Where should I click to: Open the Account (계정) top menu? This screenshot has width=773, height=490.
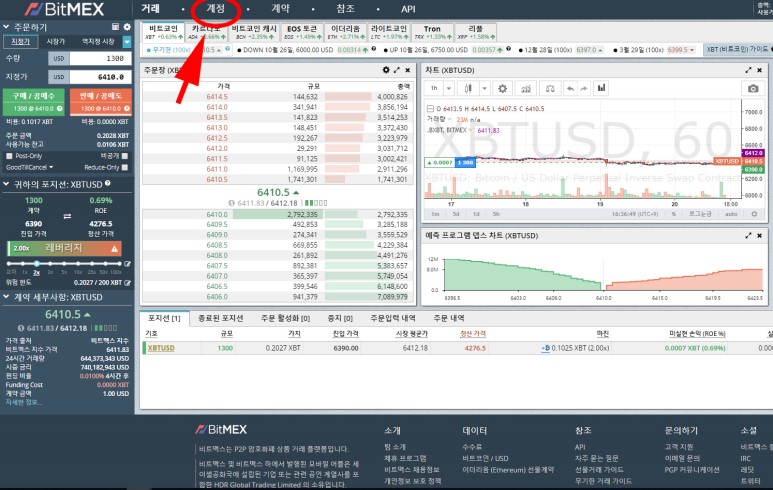[x=215, y=8]
